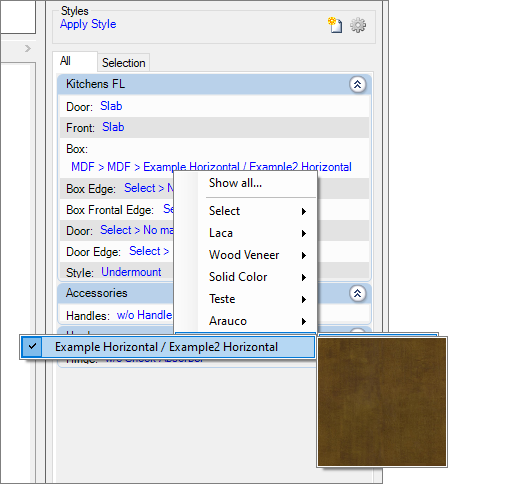Click the Front Slab link
513x484 pixels.
(x=113, y=127)
